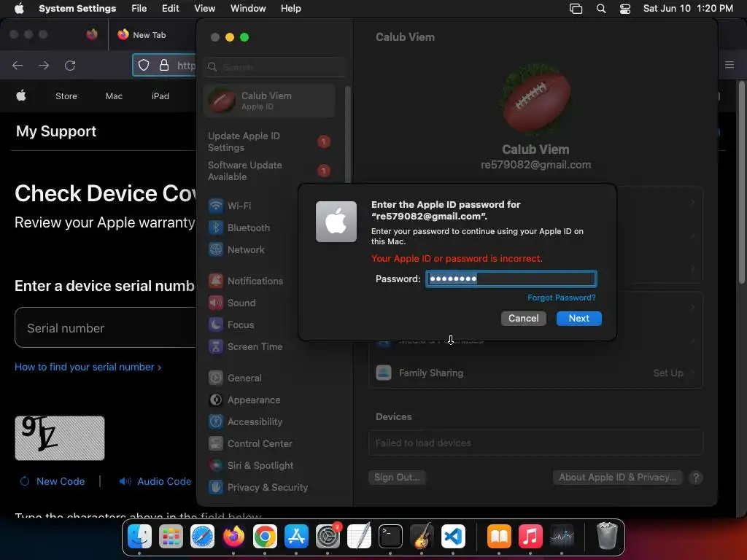The height and width of the screenshot is (560, 747).
Task: Click the Apple logo on the Apple website
Action: [x=21, y=96]
